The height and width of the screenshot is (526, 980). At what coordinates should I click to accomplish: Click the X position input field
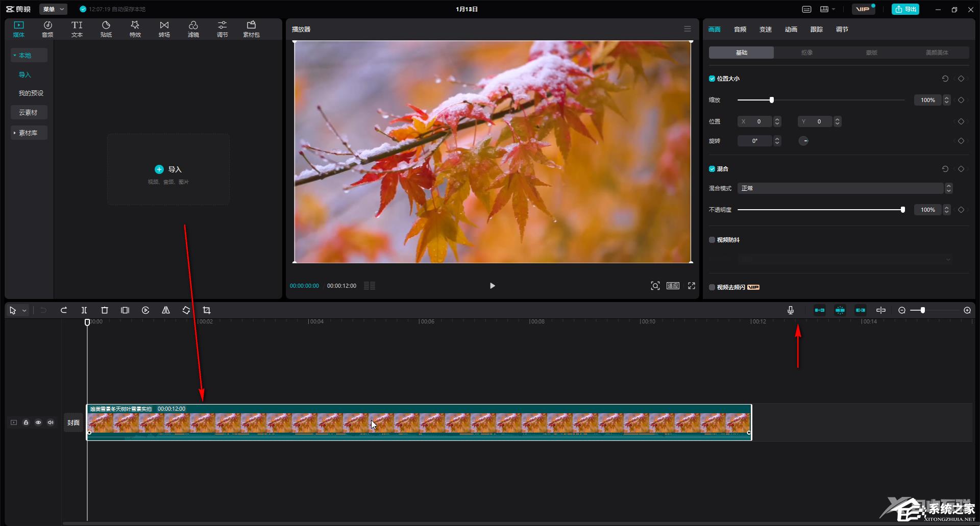point(755,121)
